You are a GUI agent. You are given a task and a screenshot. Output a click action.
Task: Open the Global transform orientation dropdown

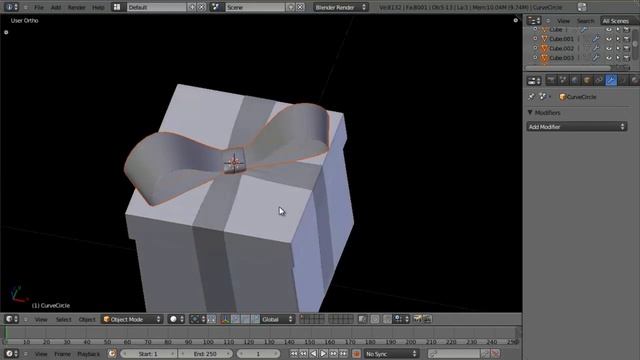(x=277, y=319)
